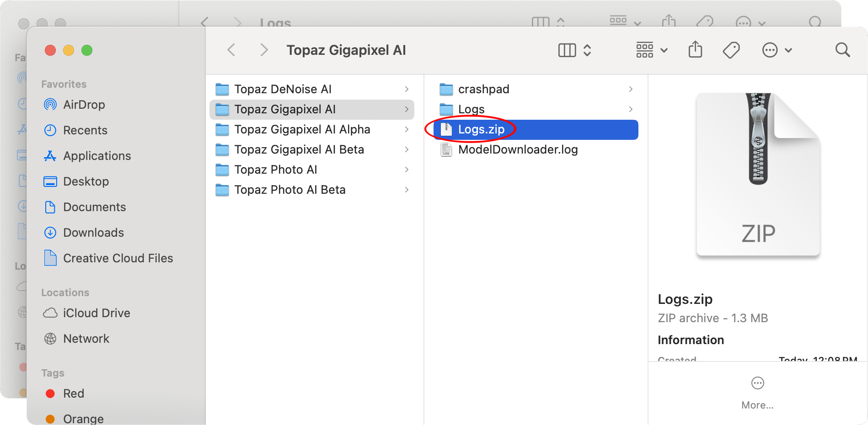Viewport: 868px width, 425px height.
Task: Open the Group By grid icon
Action: pos(645,50)
